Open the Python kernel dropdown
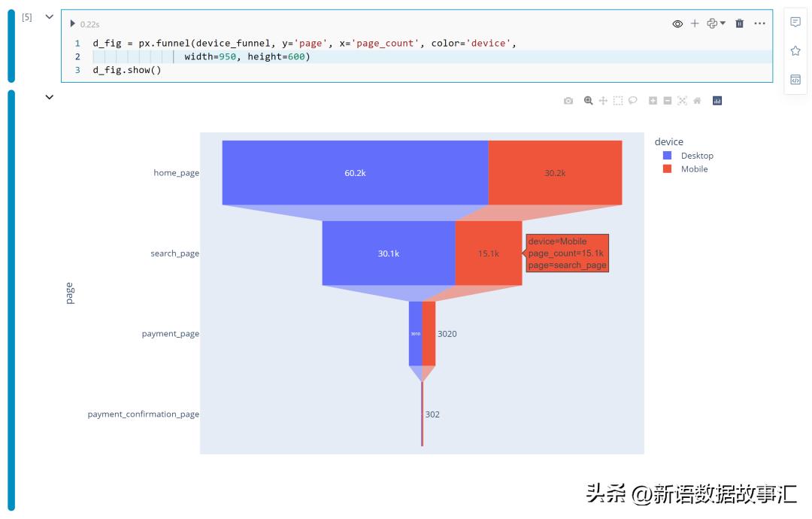 point(714,23)
